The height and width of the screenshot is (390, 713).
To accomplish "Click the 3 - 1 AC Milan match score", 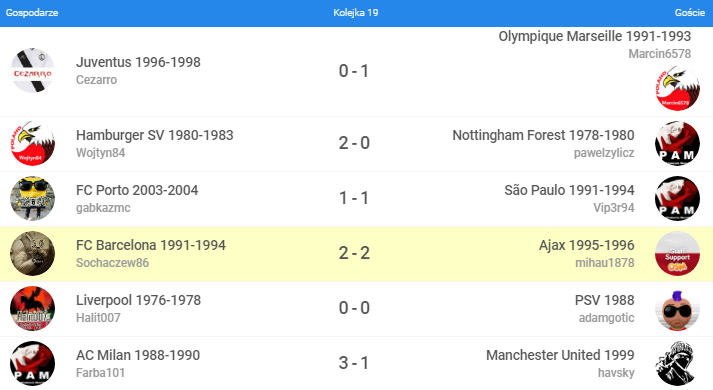I will coord(354,363).
